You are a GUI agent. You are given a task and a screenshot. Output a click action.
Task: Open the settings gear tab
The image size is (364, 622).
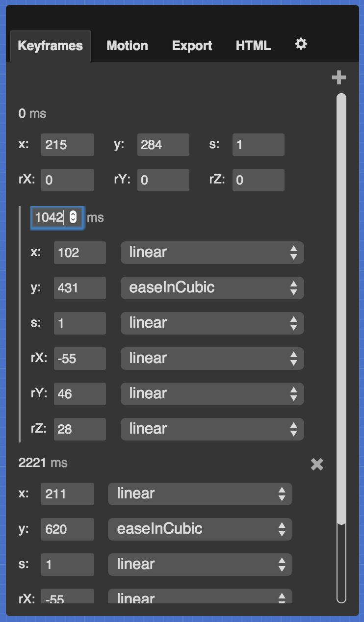[301, 44]
